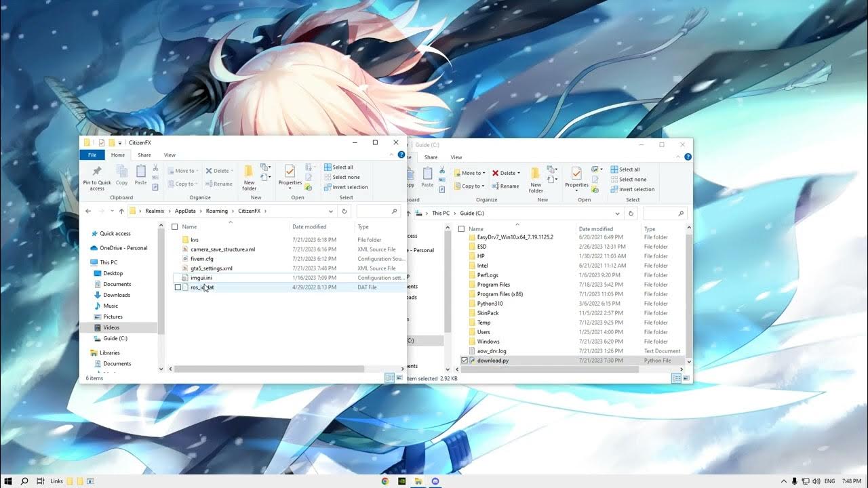The height and width of the screenshot is (488, 868).
Task: Navigate back in CitizenFX window
Action: click(x=88, y=211)
